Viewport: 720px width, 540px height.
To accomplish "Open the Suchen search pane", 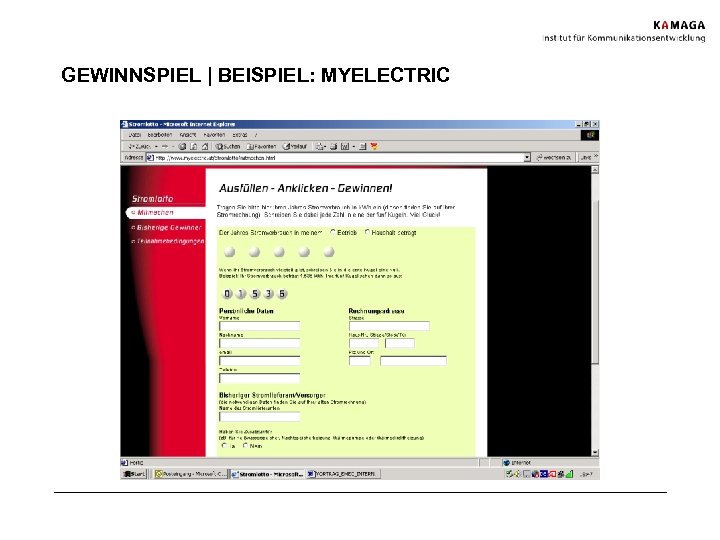I will (228, 146).
